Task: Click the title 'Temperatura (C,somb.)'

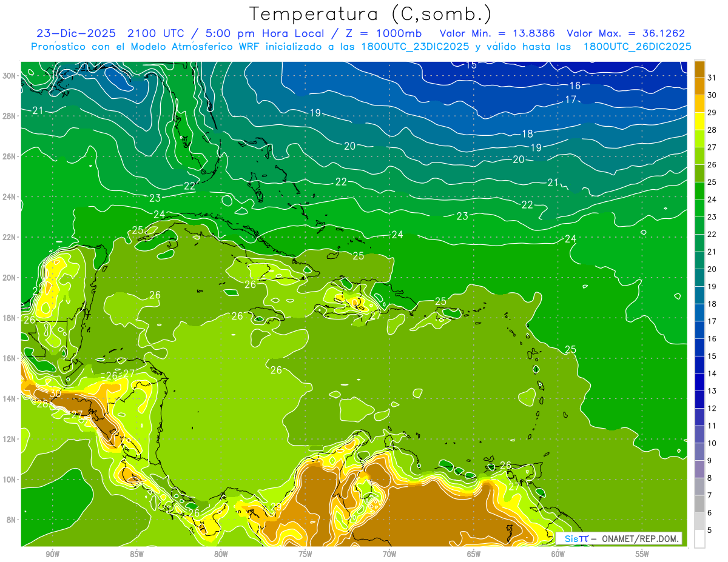Action: (371, 14)
